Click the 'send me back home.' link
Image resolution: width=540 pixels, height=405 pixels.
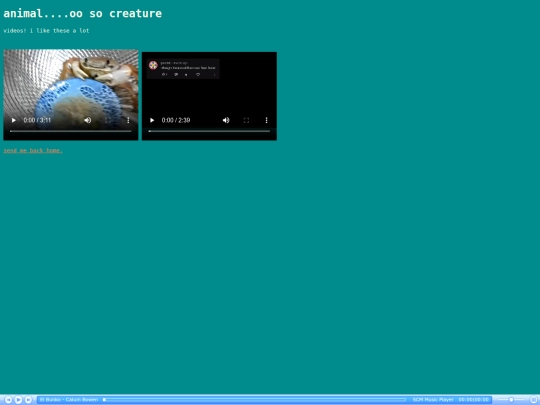coord(33,150)
